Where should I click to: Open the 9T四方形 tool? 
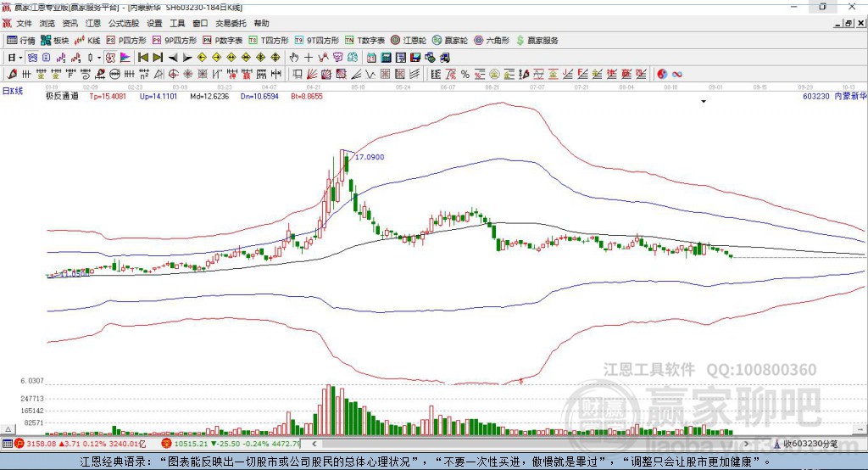pos(317,41)
